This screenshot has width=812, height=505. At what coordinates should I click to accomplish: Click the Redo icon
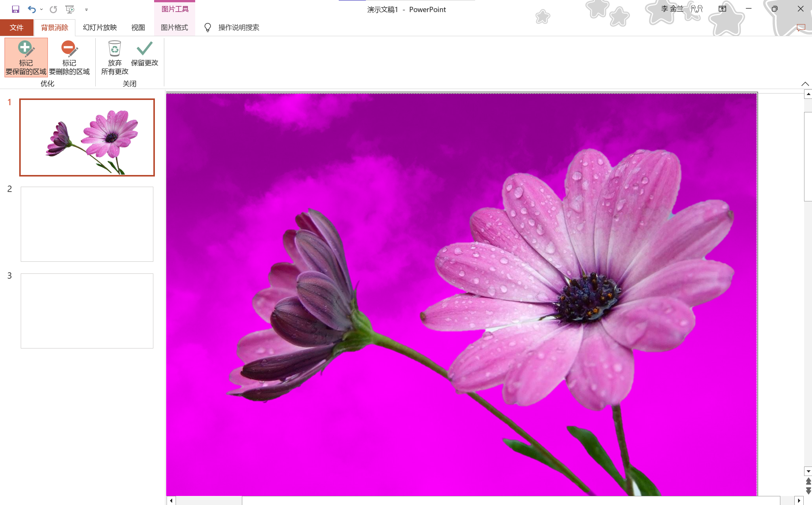[54, 9]
